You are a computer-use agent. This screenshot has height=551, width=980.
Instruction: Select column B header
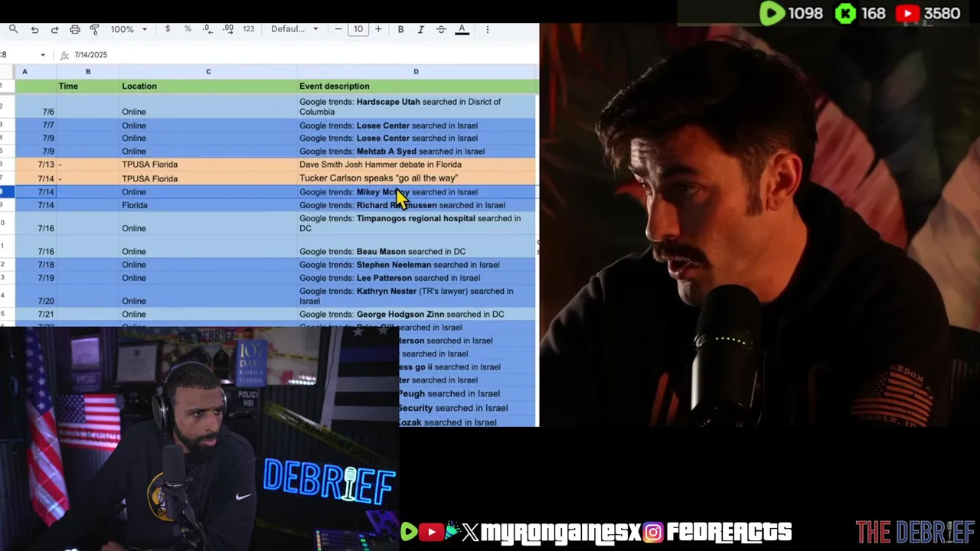88,72
